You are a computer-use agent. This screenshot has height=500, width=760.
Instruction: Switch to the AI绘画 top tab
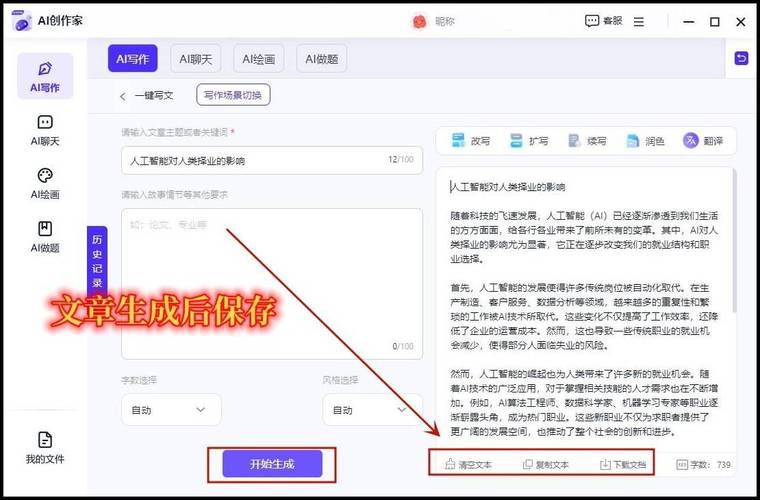coord(258,59)
